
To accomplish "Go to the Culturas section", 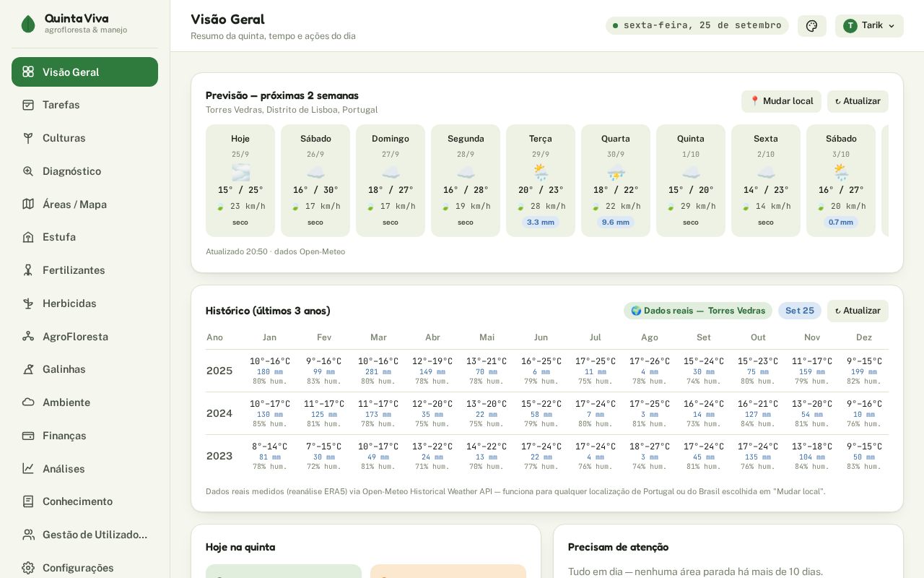I will click(x=84, y=138).
